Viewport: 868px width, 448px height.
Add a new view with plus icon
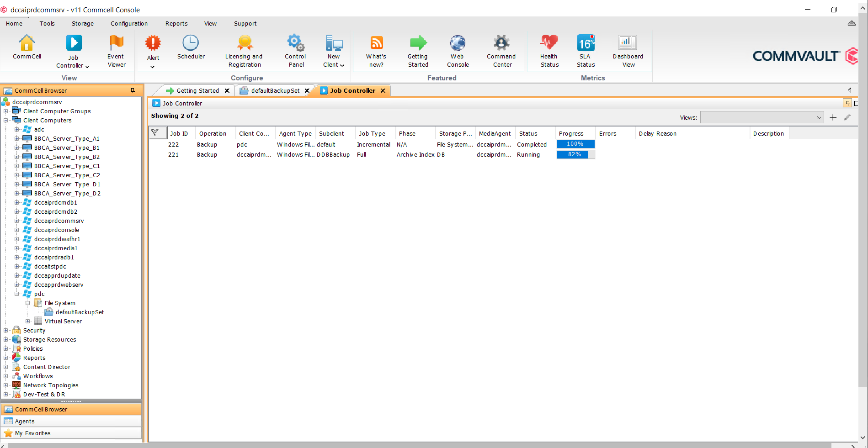click(x=833, y=117)
